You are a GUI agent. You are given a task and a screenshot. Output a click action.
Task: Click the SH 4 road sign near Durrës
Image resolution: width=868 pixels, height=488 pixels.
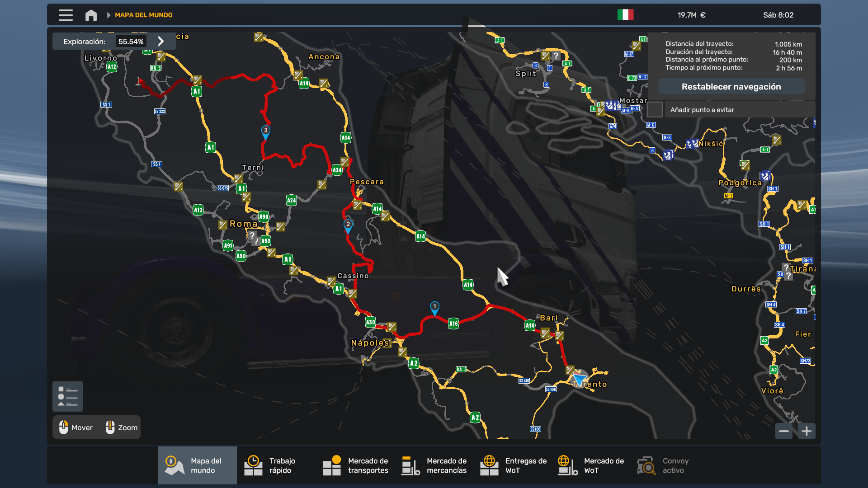(771, 305)
